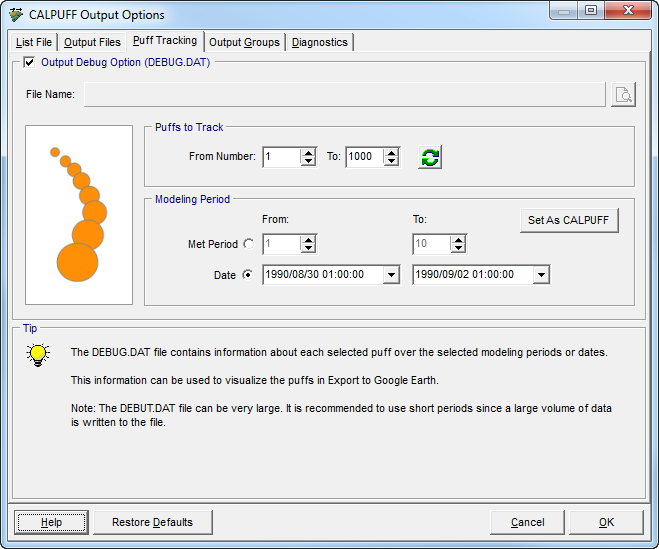
Task: Select the Date radio button
Action: coord(248,275)
